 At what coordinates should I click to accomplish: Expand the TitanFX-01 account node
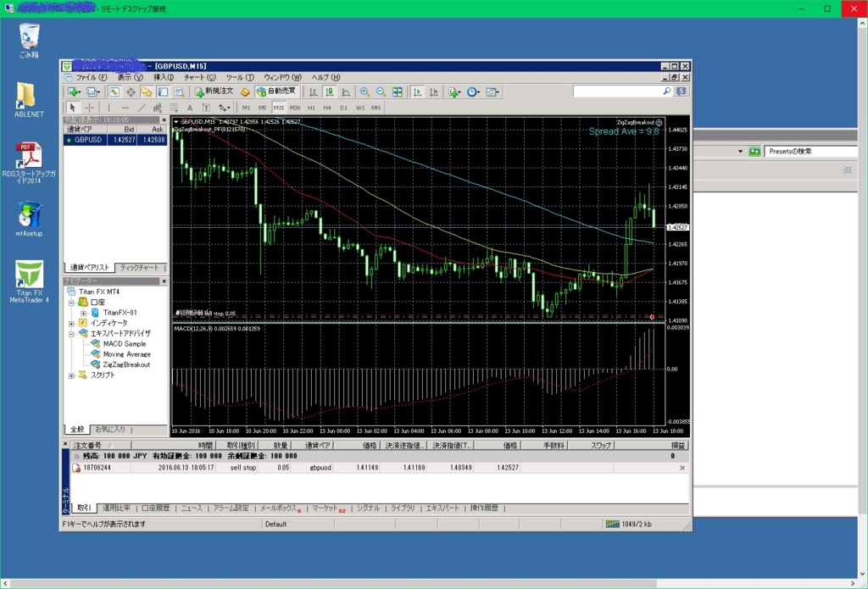[x=83, y=314]
